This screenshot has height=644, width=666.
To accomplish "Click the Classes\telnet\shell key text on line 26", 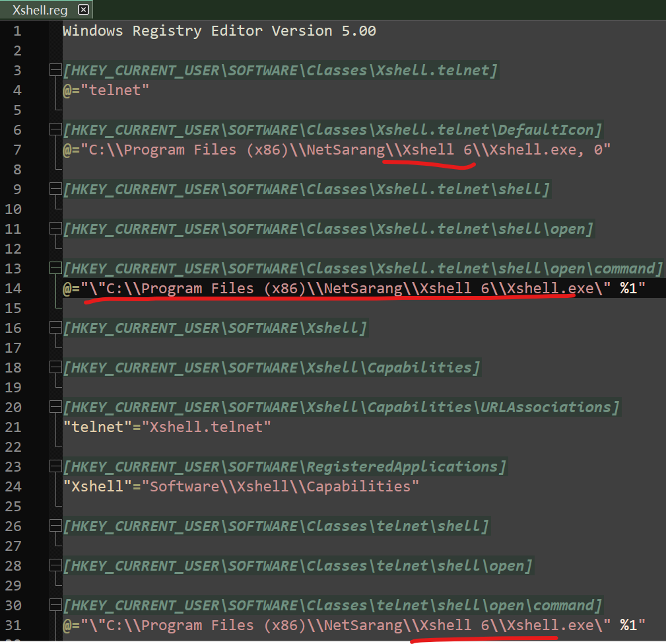I will coord(276,526).
